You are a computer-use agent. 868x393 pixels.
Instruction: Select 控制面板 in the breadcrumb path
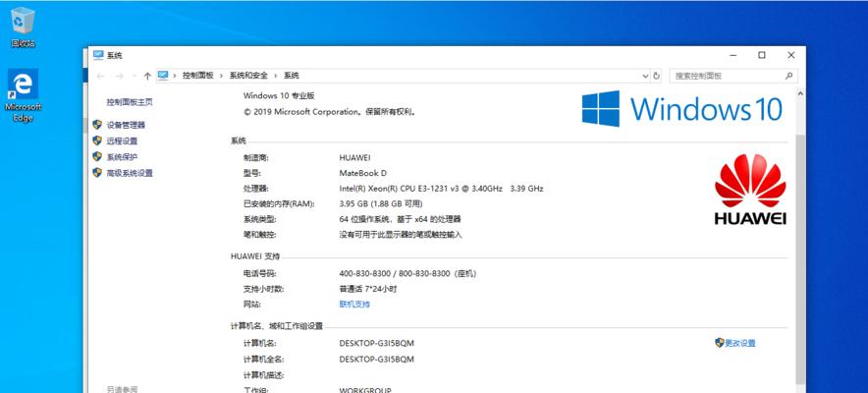[x=198, y=76]
